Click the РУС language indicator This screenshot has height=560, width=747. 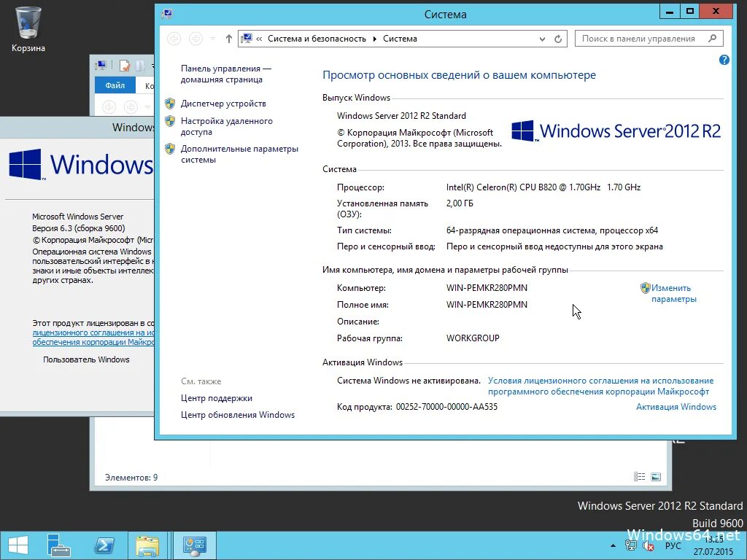pos(673,545)
